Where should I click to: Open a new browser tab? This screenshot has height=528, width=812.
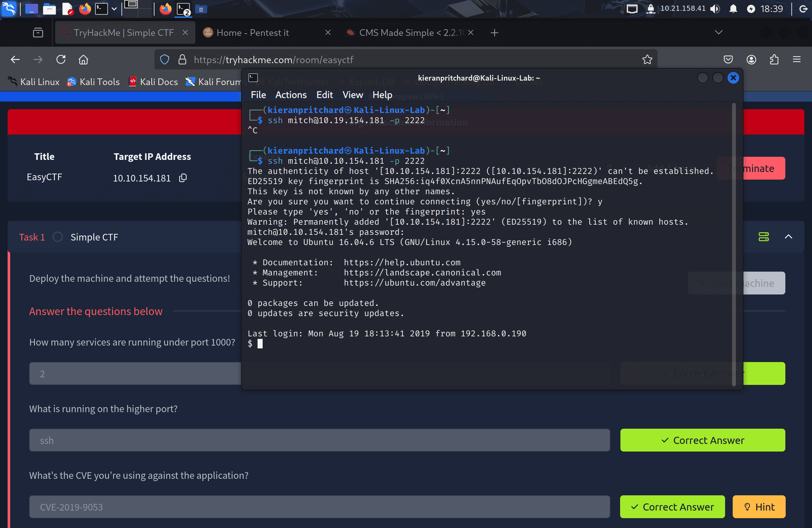tap(494, 33)
